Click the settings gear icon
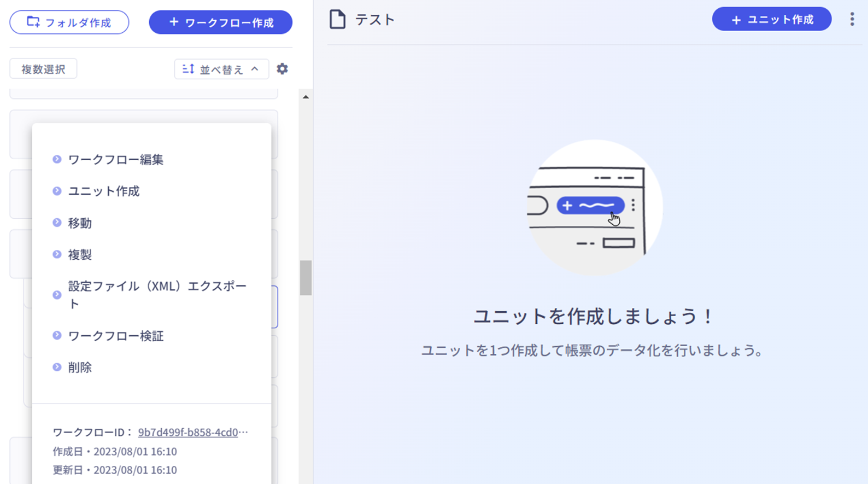Image resolution: width=868 pixels, height=484 pixels. (282, 69)
